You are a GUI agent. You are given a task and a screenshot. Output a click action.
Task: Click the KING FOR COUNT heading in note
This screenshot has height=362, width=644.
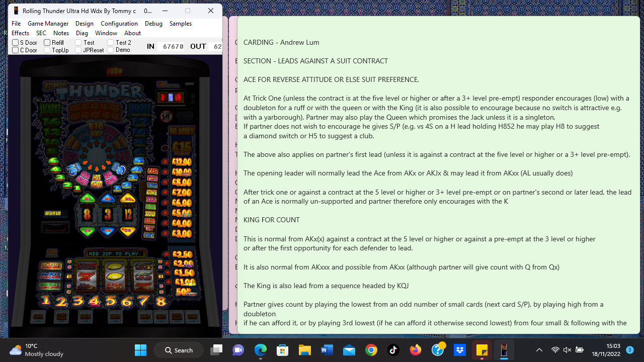click(272, 220)
